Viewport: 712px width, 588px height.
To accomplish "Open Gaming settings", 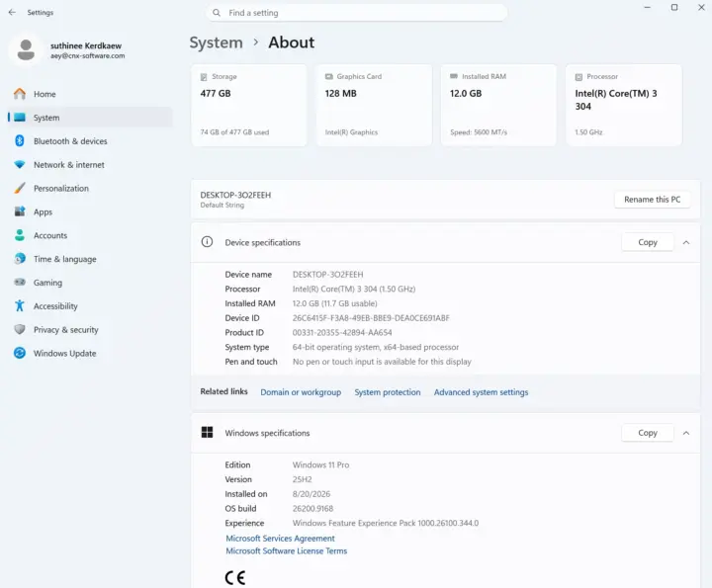I will (x=90, y=283).
